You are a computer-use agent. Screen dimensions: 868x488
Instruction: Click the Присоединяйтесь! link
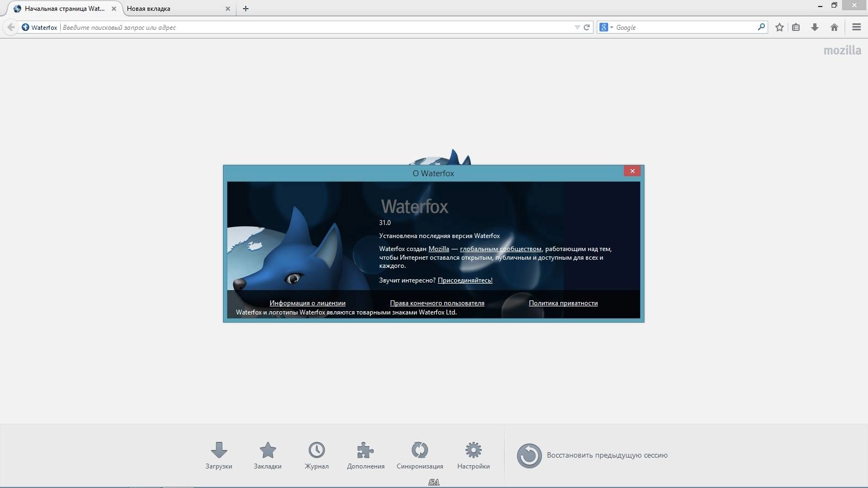pos(465,280)
